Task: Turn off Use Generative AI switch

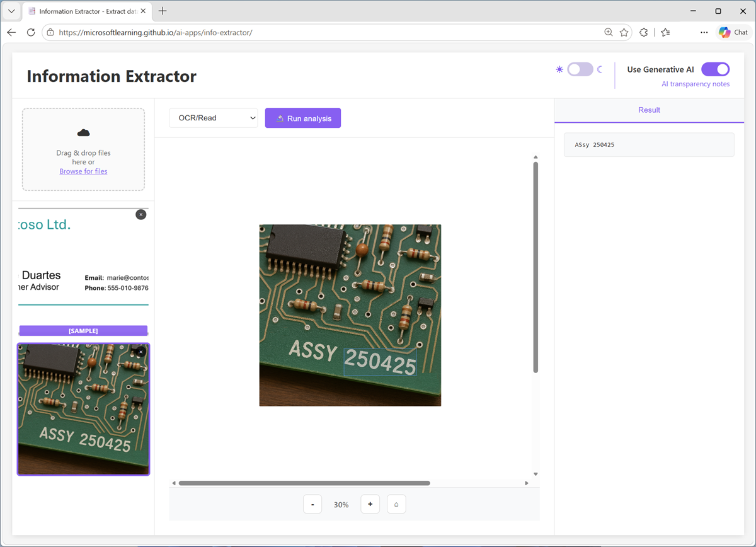Action: tap(715, 69)
